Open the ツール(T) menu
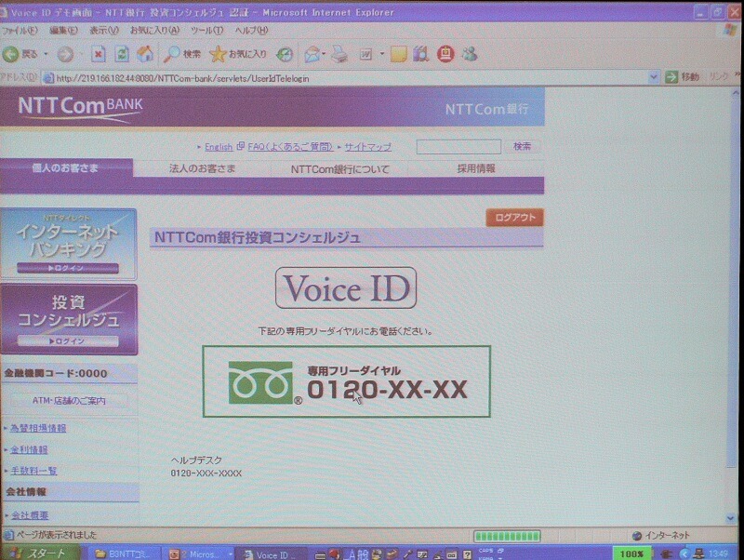This screenshot has width=744, height=560. (206, 31)
